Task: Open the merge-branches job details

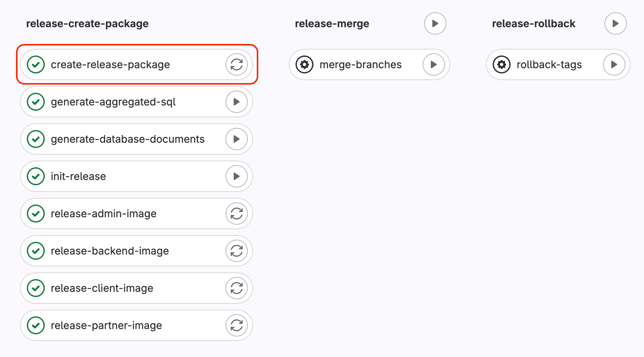Action: tap(360, 64)
